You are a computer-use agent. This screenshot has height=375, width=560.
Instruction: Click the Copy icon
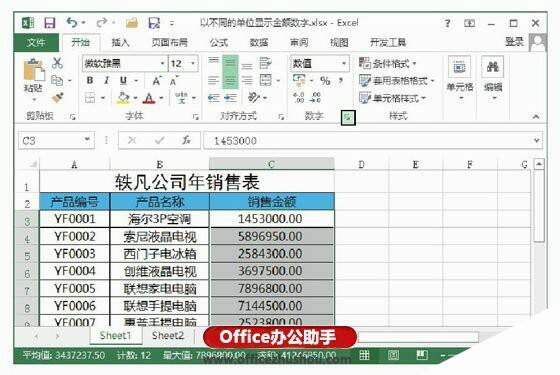tap(57, 80)
